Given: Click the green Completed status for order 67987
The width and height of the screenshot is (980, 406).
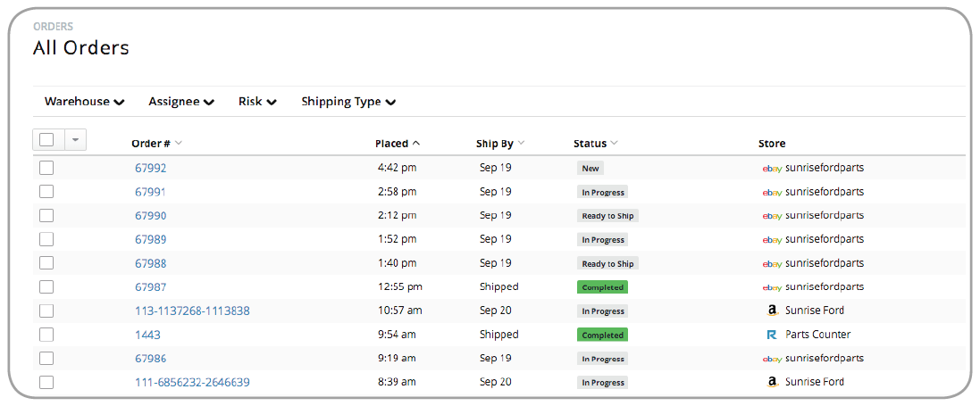Looking at the screenshot, I should (602, 287).
